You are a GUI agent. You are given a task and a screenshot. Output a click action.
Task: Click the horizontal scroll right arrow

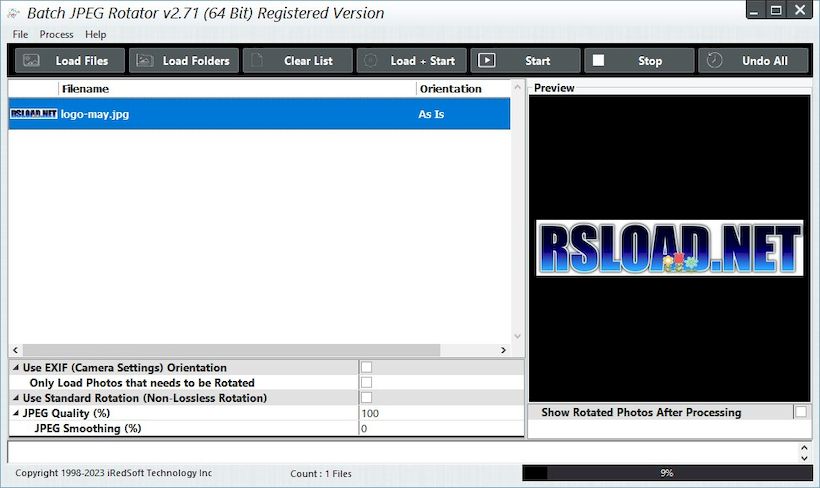click(503, 350)
